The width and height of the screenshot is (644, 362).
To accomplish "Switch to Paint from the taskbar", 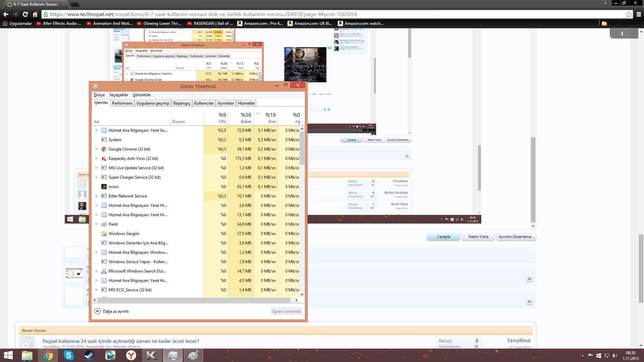I will pos(193,355).
